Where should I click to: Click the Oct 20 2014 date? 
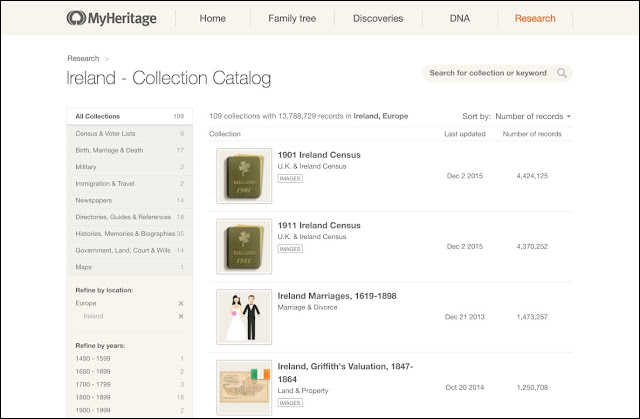coord(465,388)
